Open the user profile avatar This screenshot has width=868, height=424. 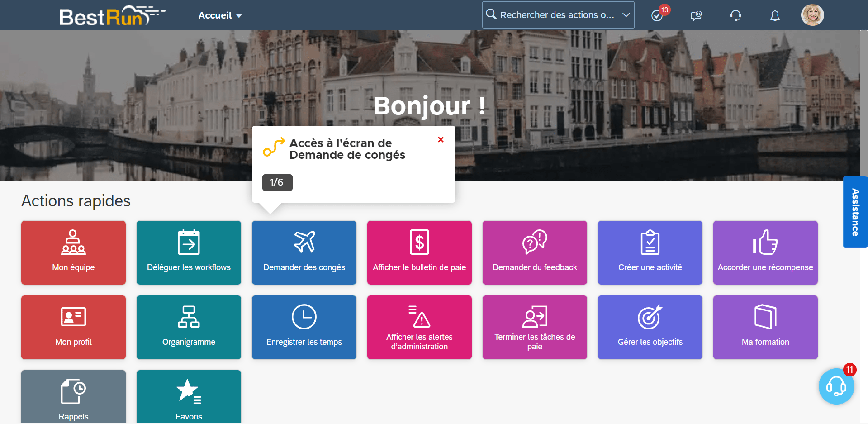812,15
